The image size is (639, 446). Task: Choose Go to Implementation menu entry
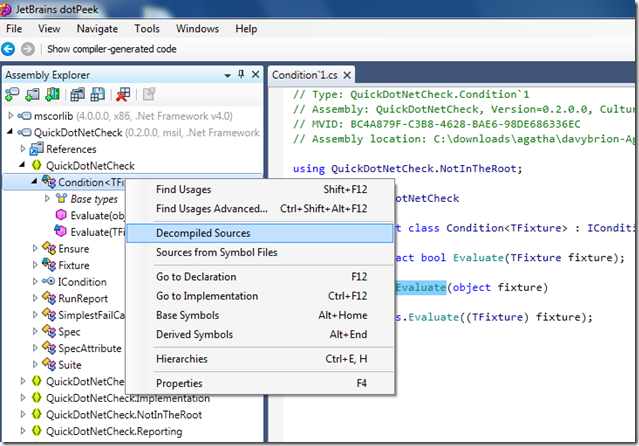tap(261, 296)
